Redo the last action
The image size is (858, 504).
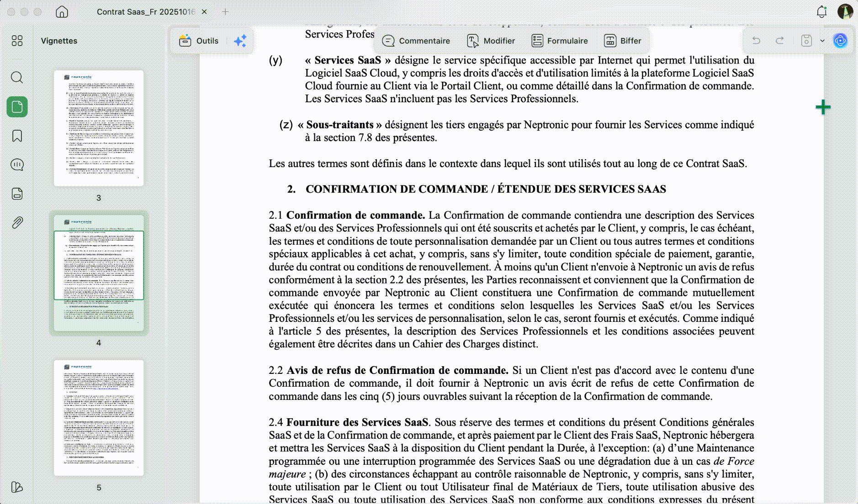780,41
